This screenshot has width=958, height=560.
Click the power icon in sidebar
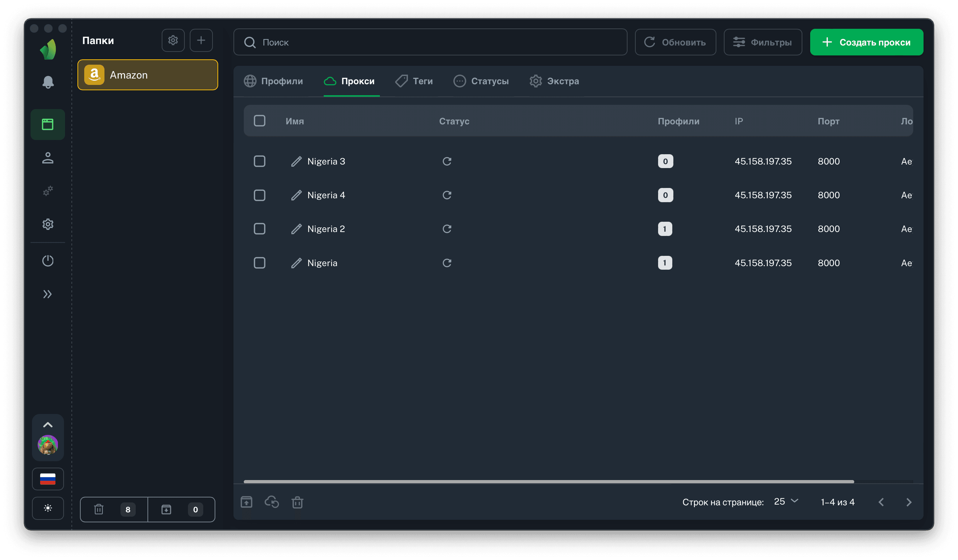click(48, 261)
